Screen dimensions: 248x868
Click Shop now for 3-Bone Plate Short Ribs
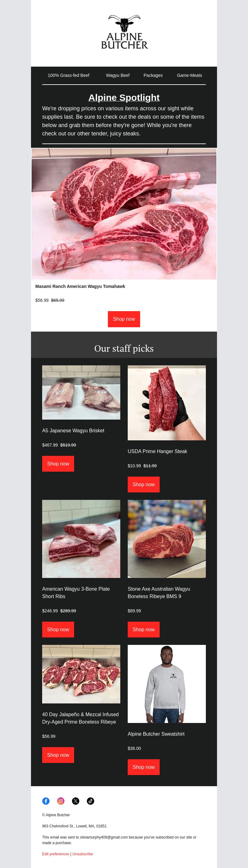tap(58, 629)
